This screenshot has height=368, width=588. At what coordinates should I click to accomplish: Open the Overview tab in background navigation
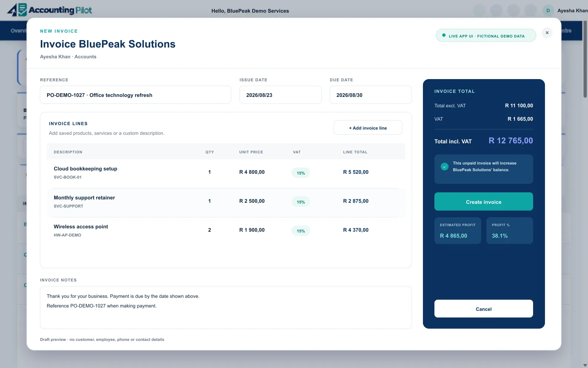tap(18, 30)
